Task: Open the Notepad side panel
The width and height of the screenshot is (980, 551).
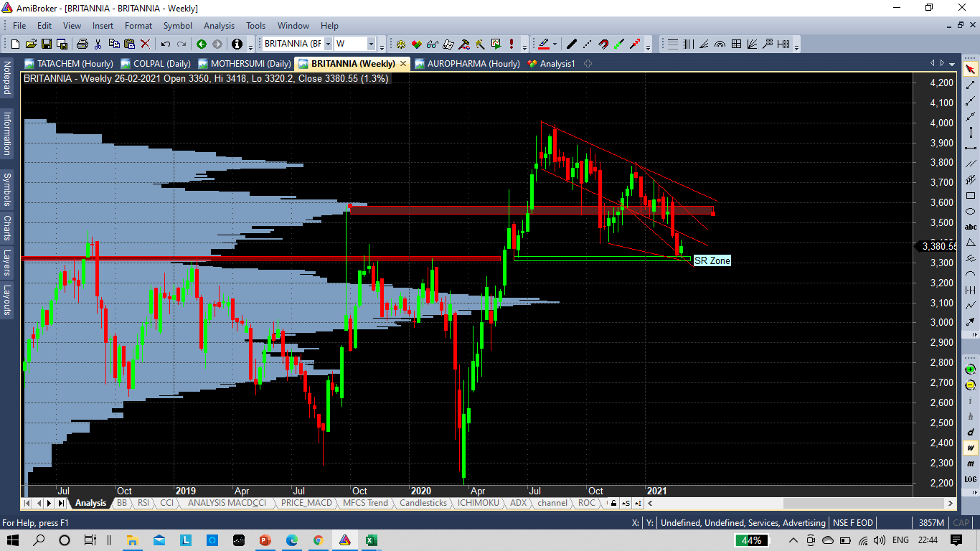Action: [7, 78]
